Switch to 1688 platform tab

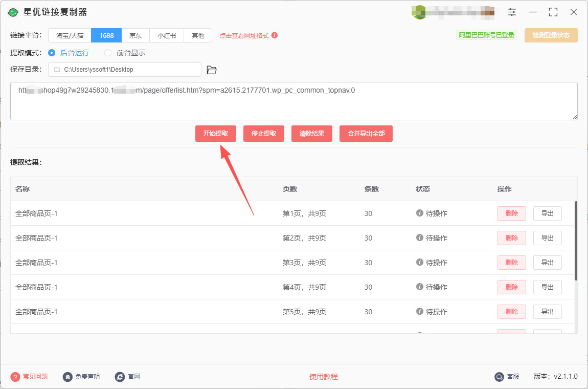tap(106, 36)
